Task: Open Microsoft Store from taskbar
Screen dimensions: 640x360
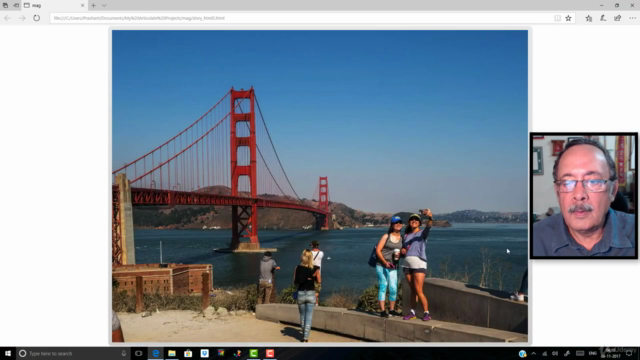Action: point(188,353)
